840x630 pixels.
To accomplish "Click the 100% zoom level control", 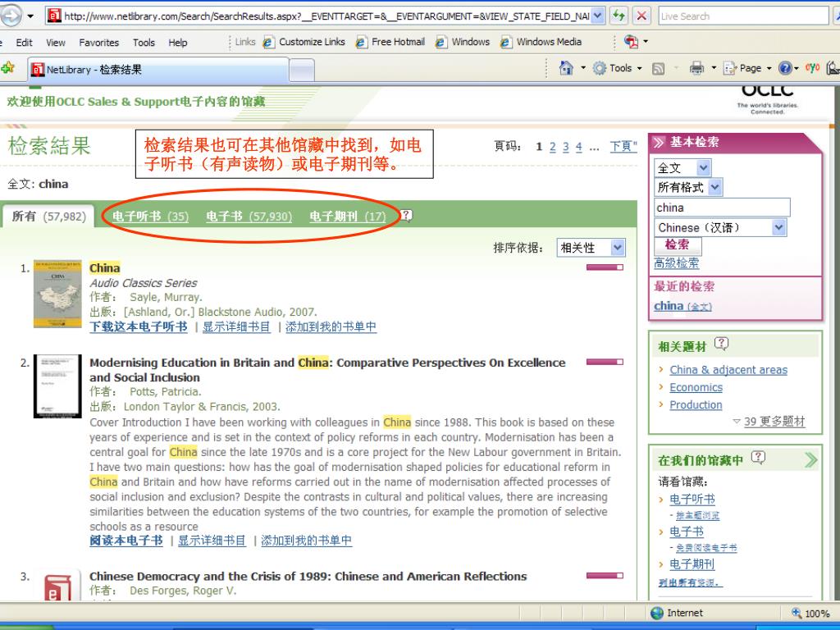I will (811, 614).
